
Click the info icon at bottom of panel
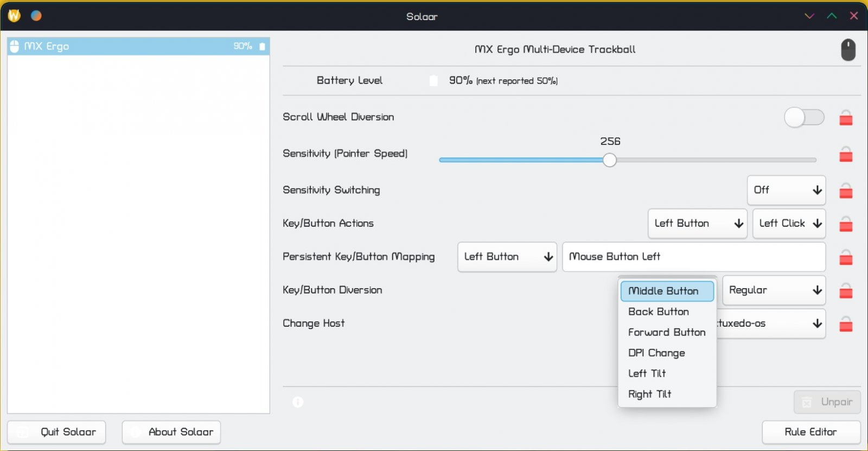(298, 402)
